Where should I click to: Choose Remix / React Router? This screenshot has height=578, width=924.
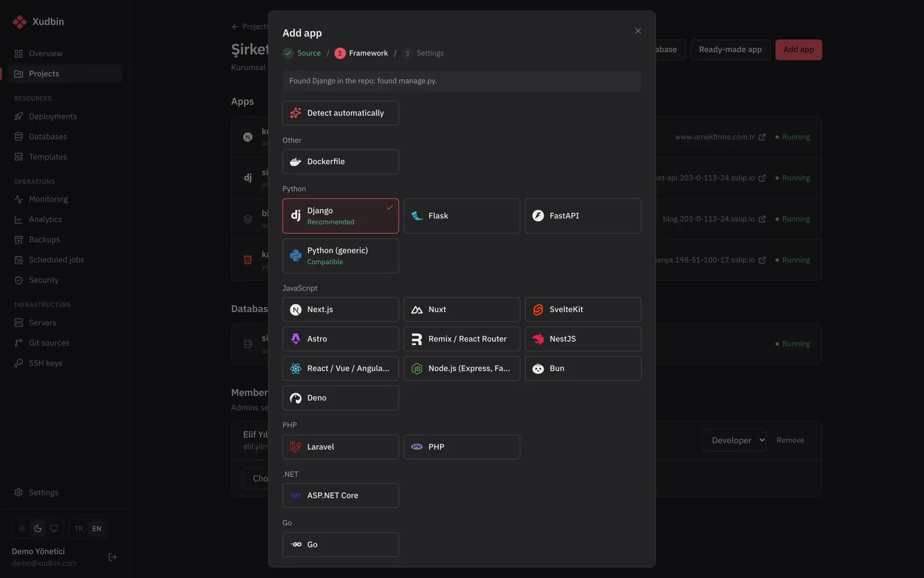click(x=461, y=339)
